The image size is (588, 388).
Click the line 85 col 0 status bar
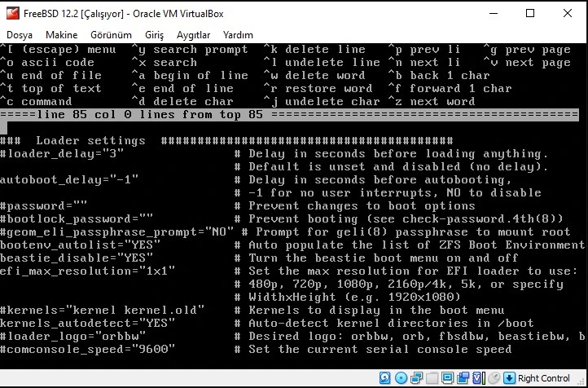click(x=289, y=114)
